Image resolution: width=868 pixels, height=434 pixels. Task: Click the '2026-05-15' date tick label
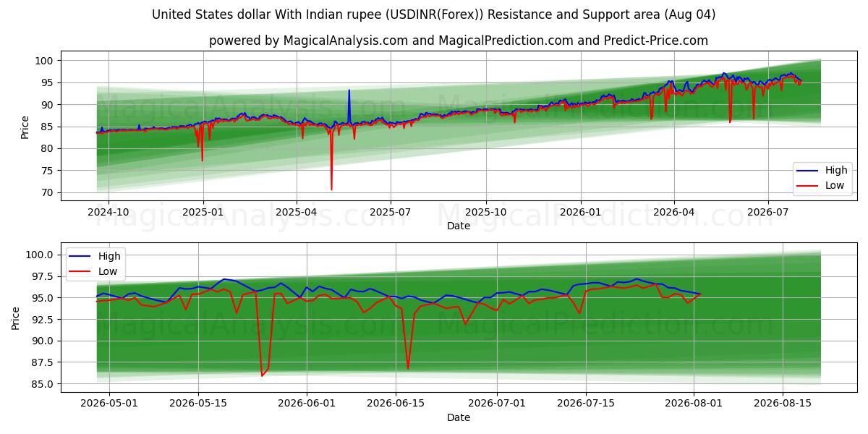[x=197, y=404]
